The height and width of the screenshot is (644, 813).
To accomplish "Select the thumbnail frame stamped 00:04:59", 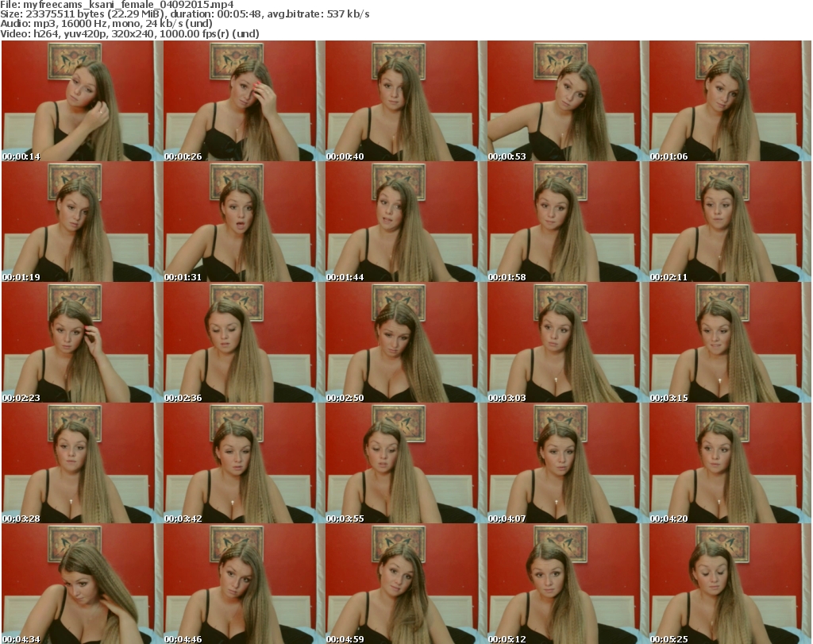I will (x=406, y=584).
